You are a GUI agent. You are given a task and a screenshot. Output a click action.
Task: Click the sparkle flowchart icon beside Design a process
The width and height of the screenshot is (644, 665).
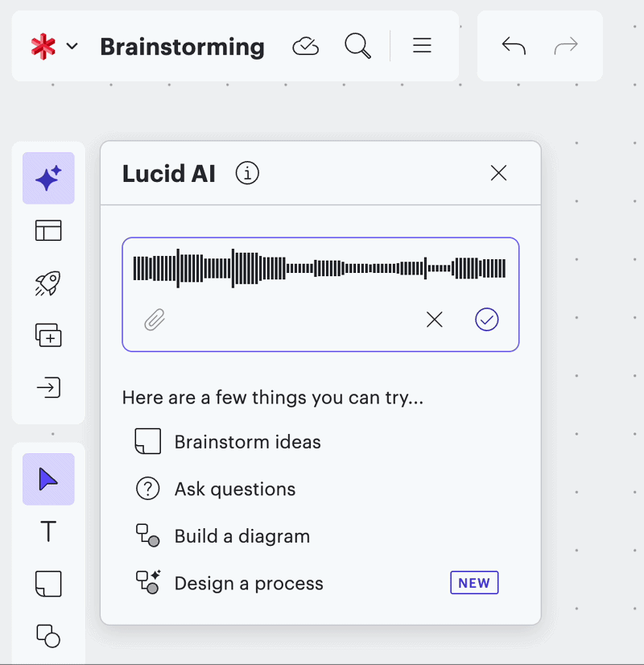coord(148,581)
